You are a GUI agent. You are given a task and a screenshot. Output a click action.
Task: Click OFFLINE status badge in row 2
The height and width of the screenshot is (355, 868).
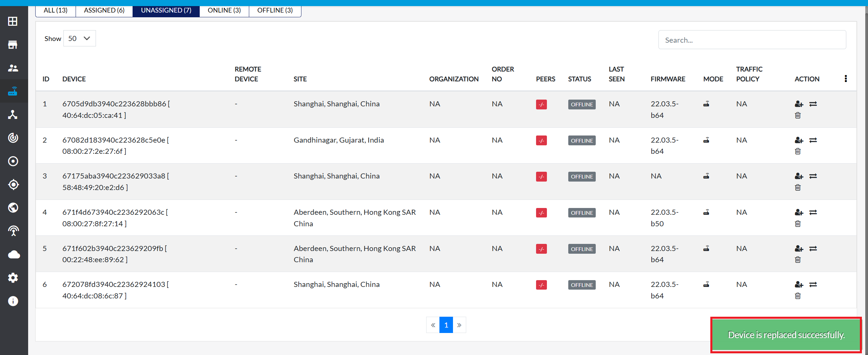click(x=582, y=141)
